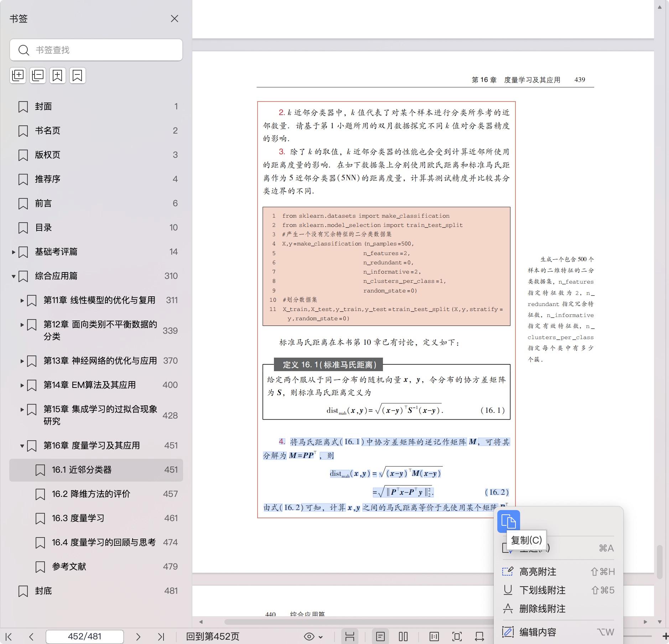Open the eye view-mode dropdown
Screen dimensions: 669x644
click(x=313, y=637)
